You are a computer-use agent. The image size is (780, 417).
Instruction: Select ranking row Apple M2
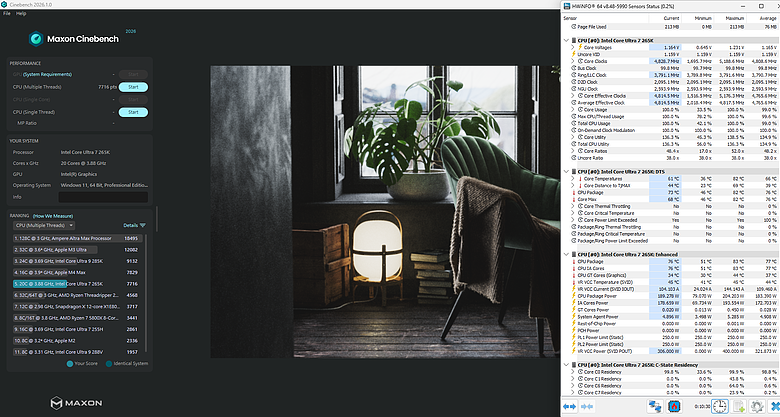(77, 341)
